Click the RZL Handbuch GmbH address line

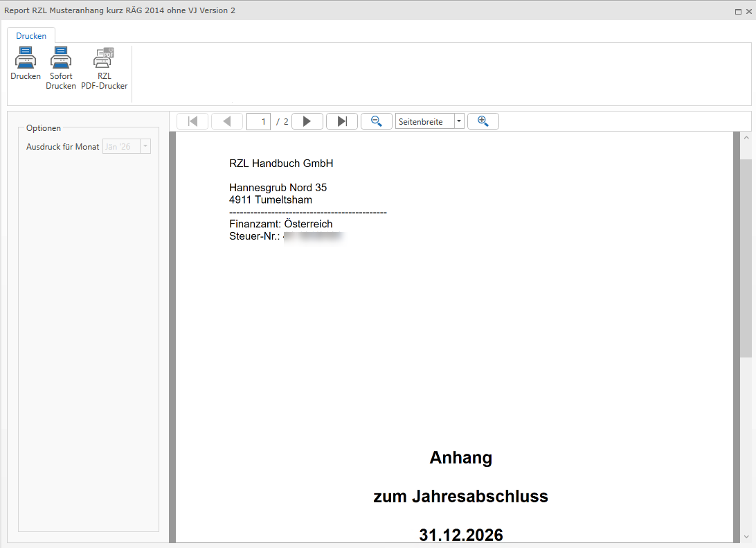point(281,163)
